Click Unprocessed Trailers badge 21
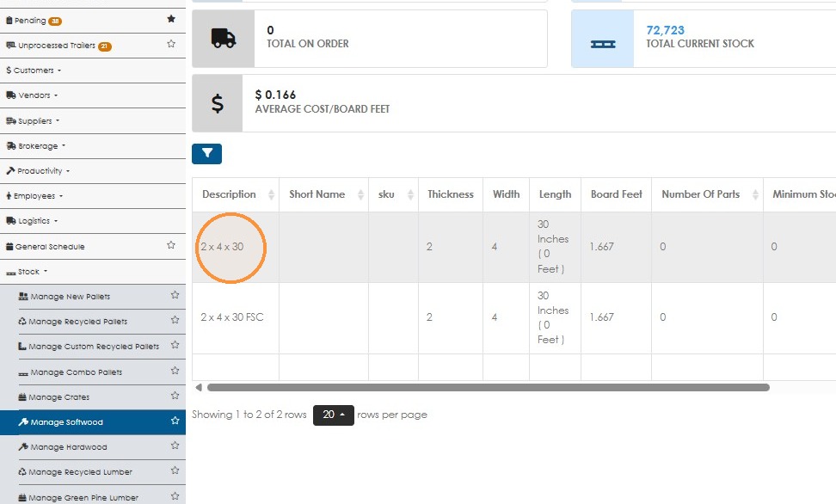 105,46
